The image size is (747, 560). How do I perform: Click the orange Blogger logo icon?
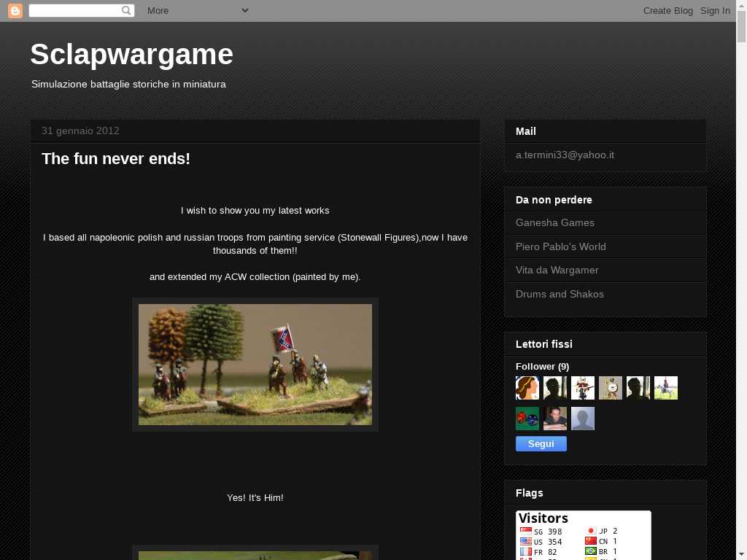15,10
